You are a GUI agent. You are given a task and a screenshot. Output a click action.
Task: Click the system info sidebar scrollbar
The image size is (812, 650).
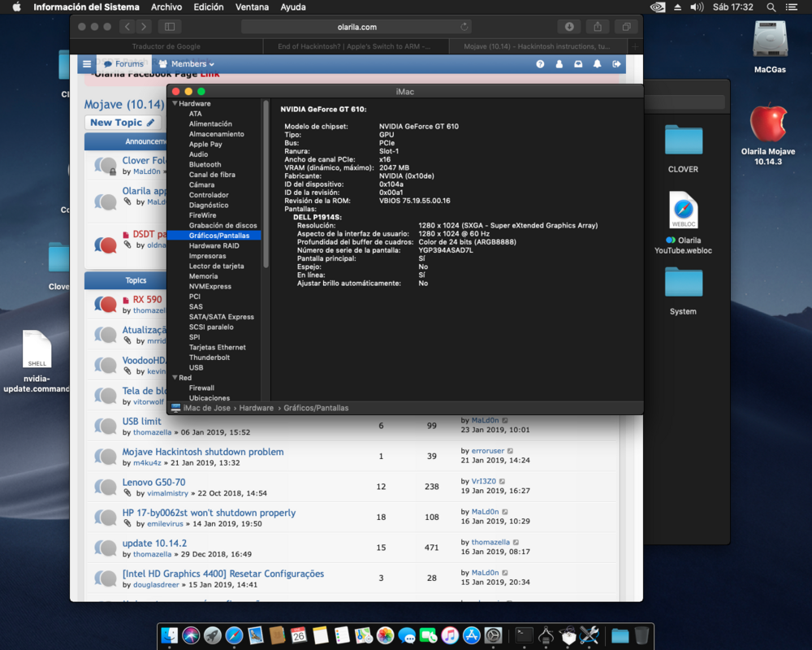coord(266,187)
